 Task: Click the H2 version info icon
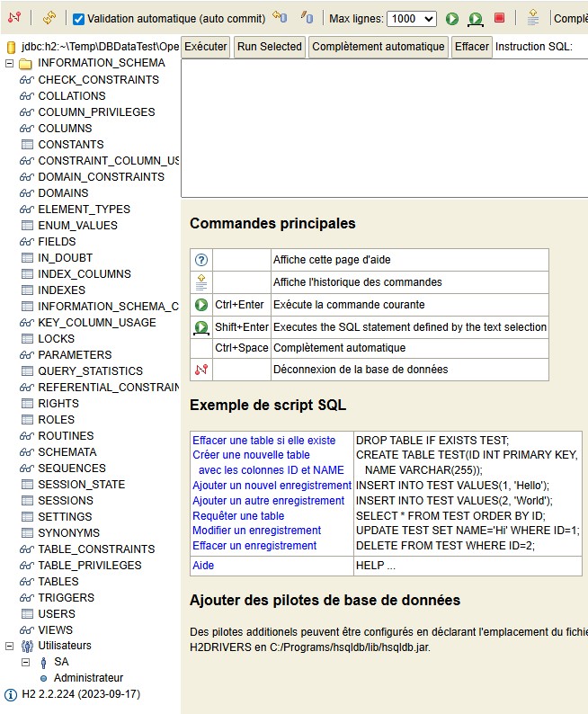(x=11, y=694)
